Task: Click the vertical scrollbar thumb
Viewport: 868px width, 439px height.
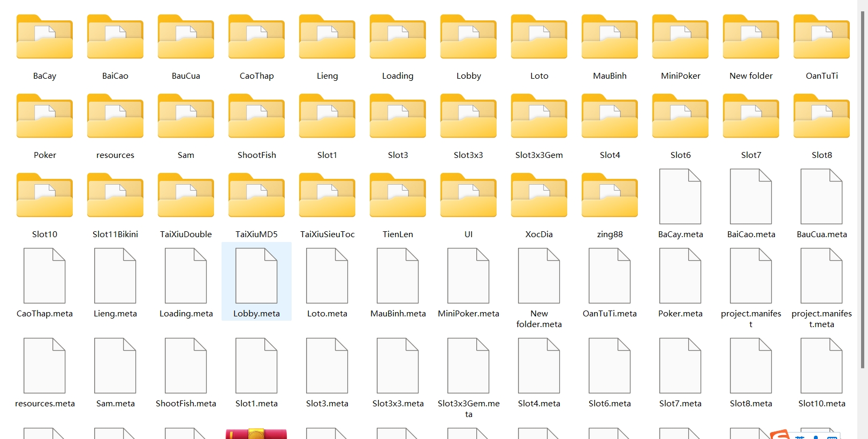Action: coord(862,187)
